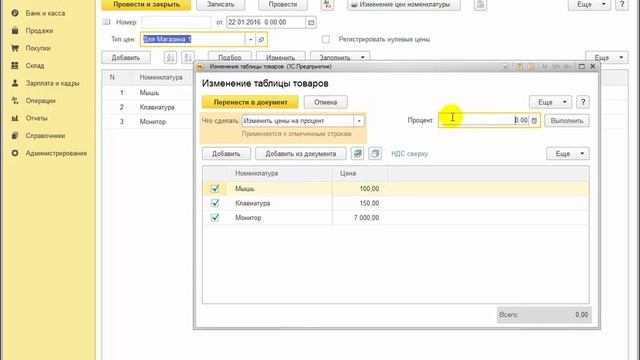Click the check-all rows icon in dialog
640x360 pixels.
pyautogui.click(x=357, y=153)
